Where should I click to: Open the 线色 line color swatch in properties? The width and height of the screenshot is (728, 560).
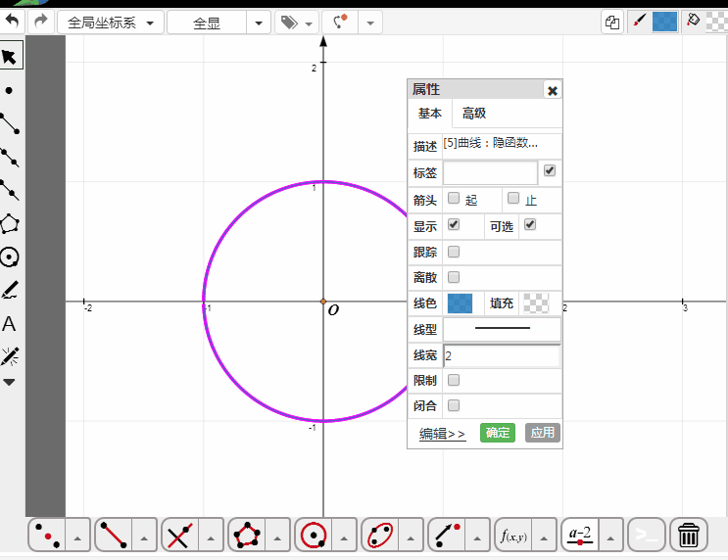460,303
